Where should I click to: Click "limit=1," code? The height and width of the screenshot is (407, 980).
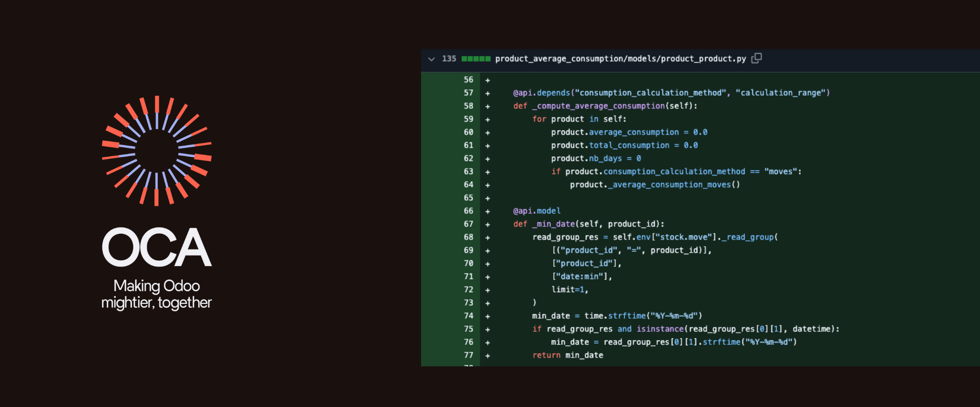click(x=570, y=289)
